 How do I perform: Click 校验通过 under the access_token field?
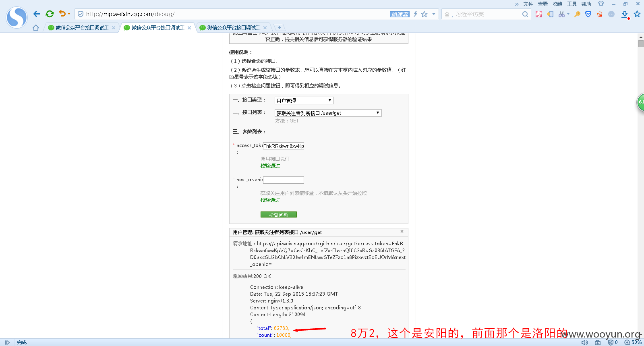pos(270,166)
